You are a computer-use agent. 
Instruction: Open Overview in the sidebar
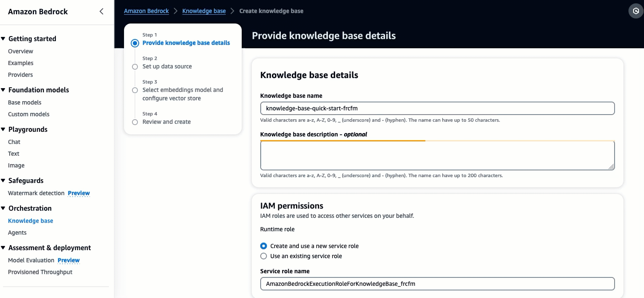click(21, 51)
